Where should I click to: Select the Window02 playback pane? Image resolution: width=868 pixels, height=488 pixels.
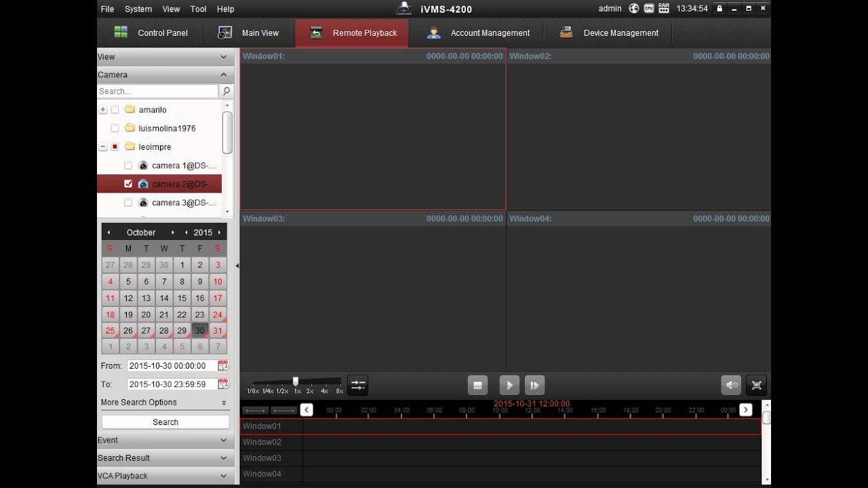pos(639,129)
